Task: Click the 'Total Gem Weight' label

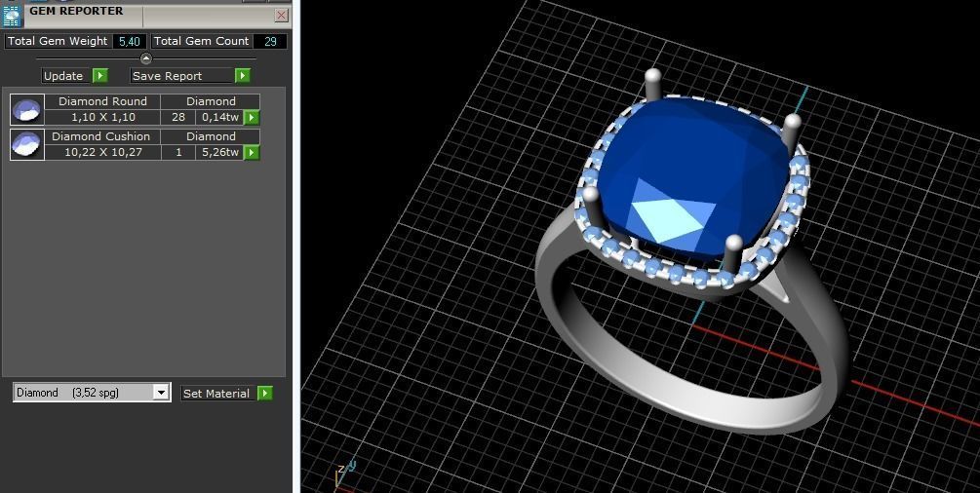Action: (58, 41)
